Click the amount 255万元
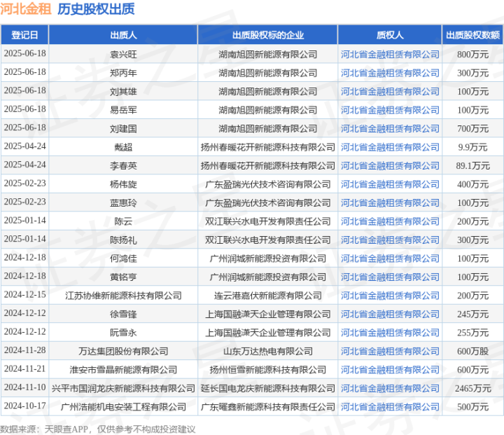The height and width of the screenshot is (435, 504). point(472,333)
